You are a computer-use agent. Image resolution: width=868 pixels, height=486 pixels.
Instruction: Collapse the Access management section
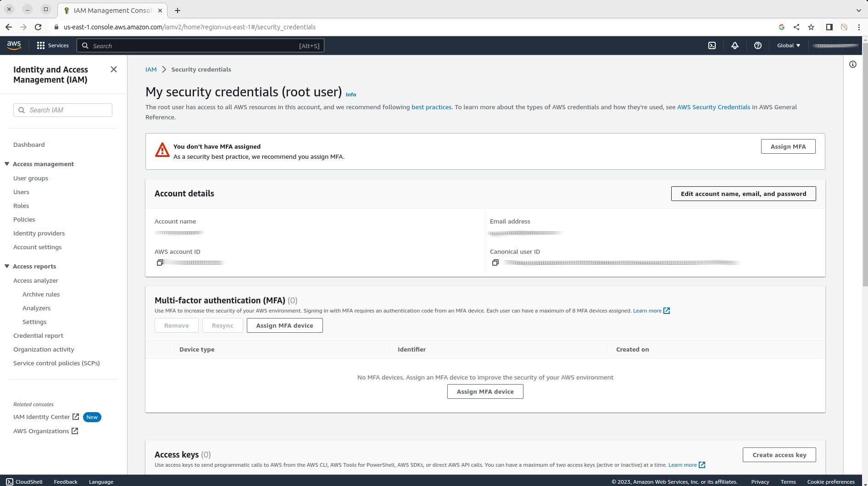[7, 164]
